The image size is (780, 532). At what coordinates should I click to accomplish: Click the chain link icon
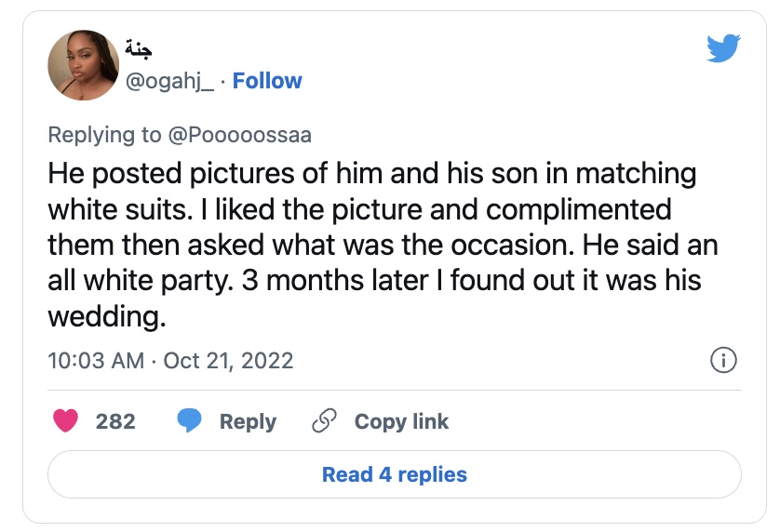click(324, 421)
